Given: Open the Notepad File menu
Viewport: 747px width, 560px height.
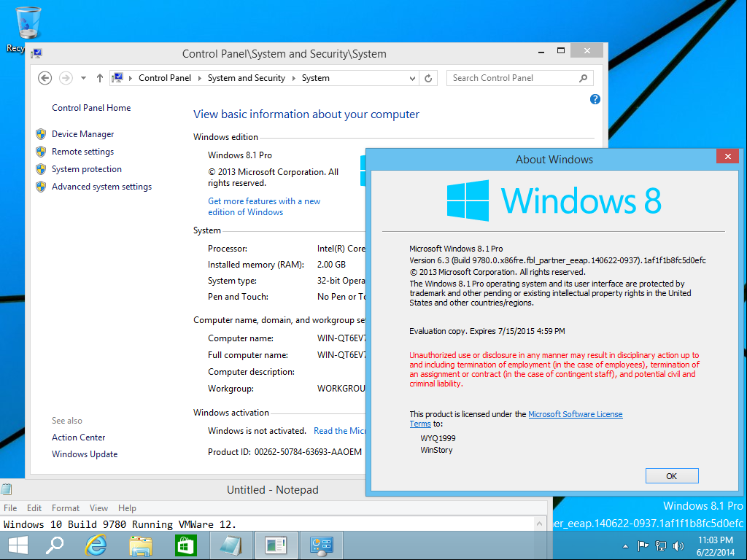Looking at the screenshot, I should click(10, 508).
